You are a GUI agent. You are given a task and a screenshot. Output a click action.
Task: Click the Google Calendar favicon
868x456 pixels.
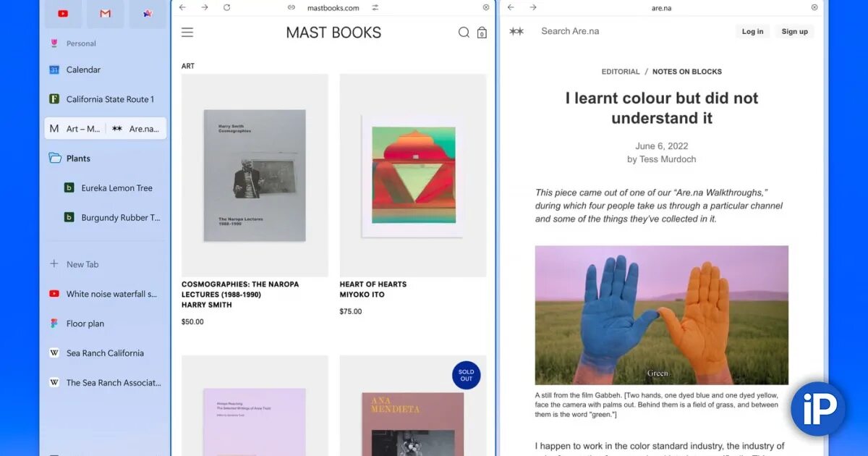pos(54,69)
